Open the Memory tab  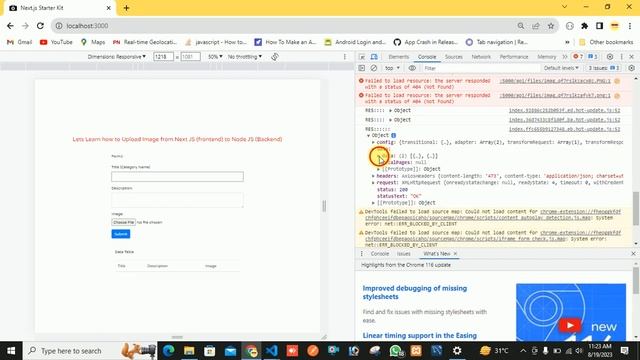(x=547, y=57)
